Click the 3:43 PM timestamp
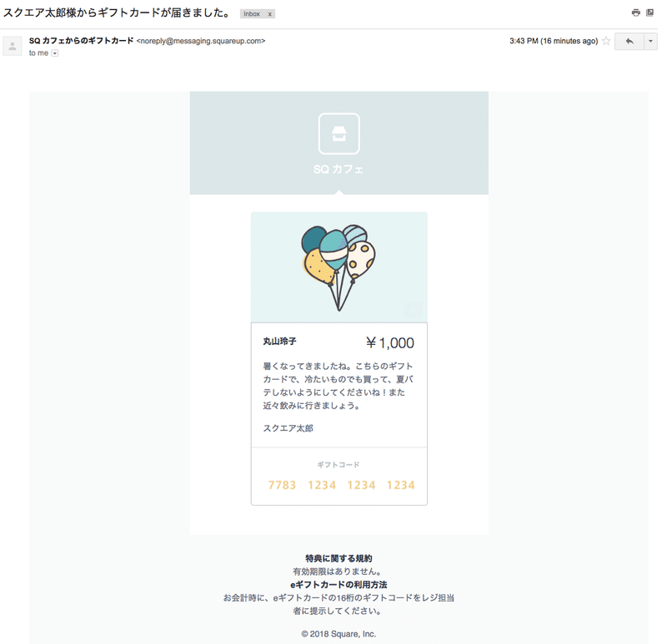 (554, 41)
